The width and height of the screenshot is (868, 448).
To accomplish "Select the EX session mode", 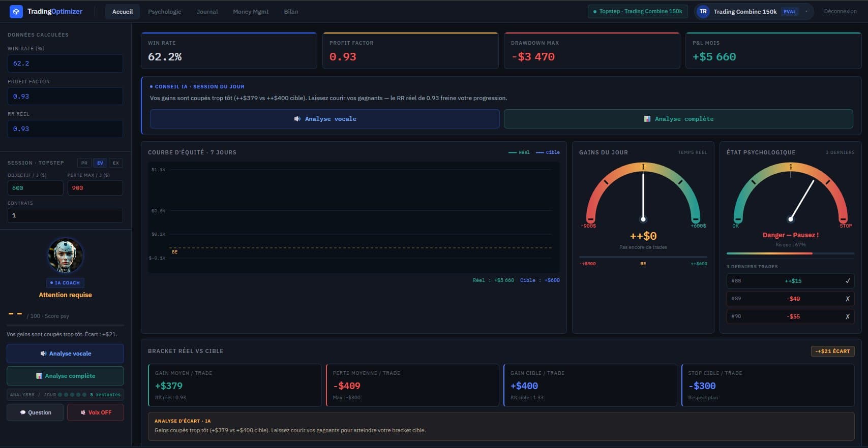I will pos(116,163).
